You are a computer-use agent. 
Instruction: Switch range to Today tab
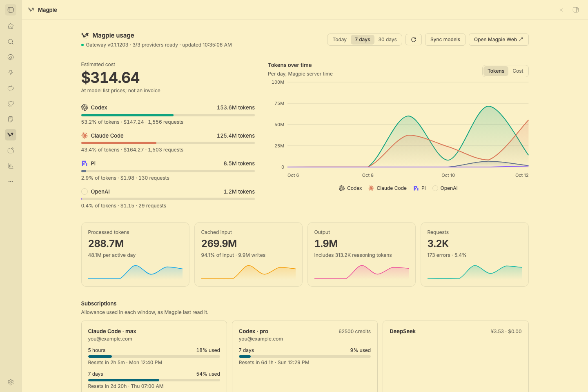pos(339,40)
